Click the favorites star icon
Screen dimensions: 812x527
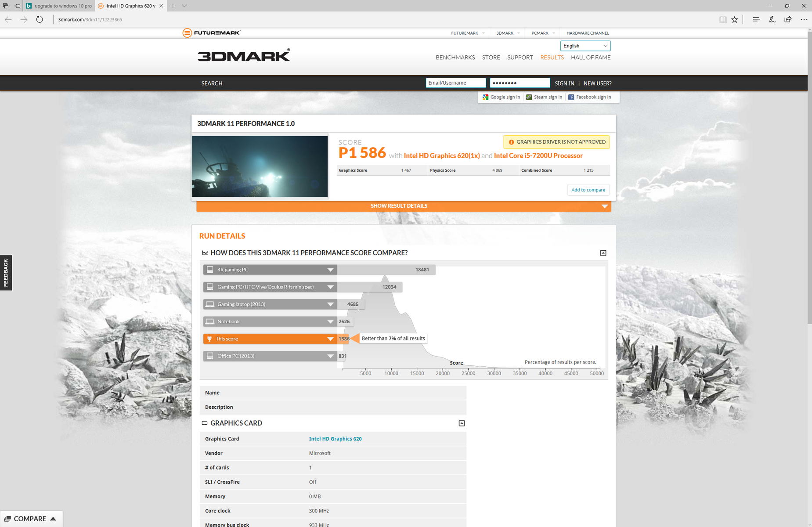[x=735, y=19]
